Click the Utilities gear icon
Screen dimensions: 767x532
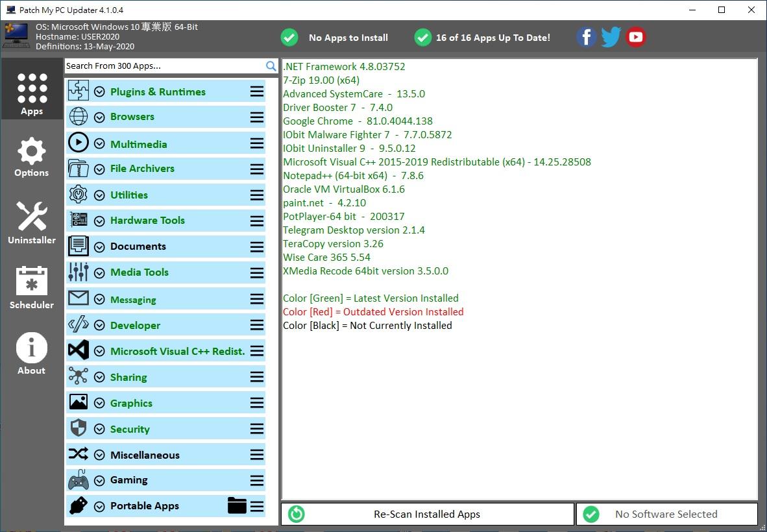click(x=79, y=195)
